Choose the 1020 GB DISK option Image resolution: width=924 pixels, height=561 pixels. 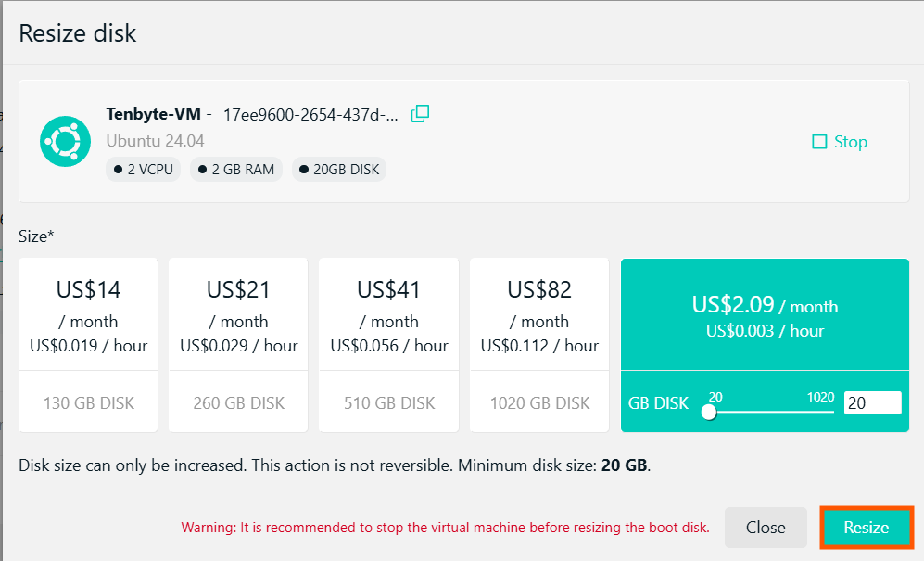tap(538, 402)
